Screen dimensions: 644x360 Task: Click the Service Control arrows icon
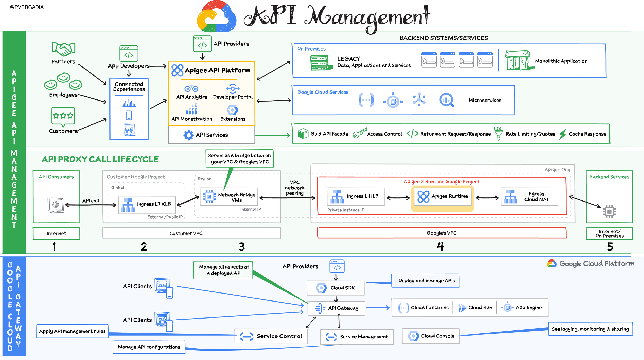247,337
